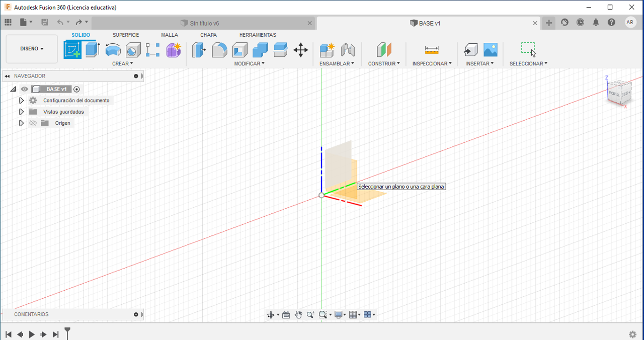Select the Move/Copy tool
Image resolution: width=644 pixels, height=340 pixels.
(301, 50)
